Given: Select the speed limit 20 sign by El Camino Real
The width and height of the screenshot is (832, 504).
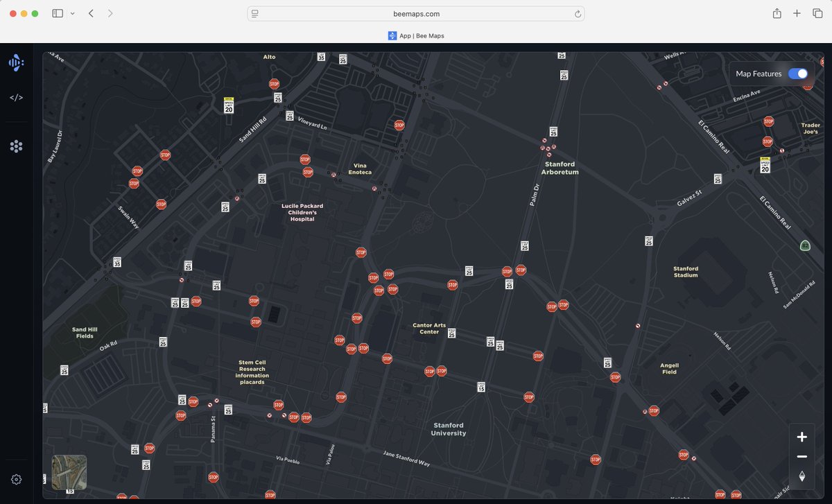Looking at the screenshot, I should 765,165.
